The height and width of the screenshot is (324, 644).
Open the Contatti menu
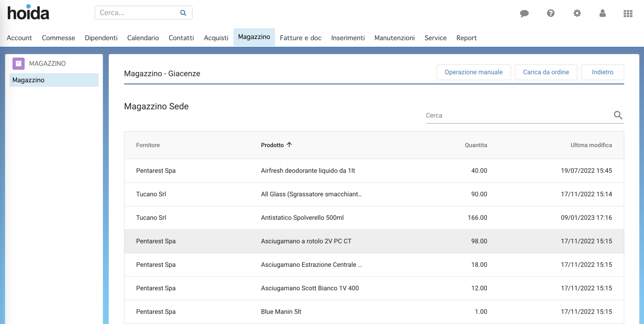point(181,38)
